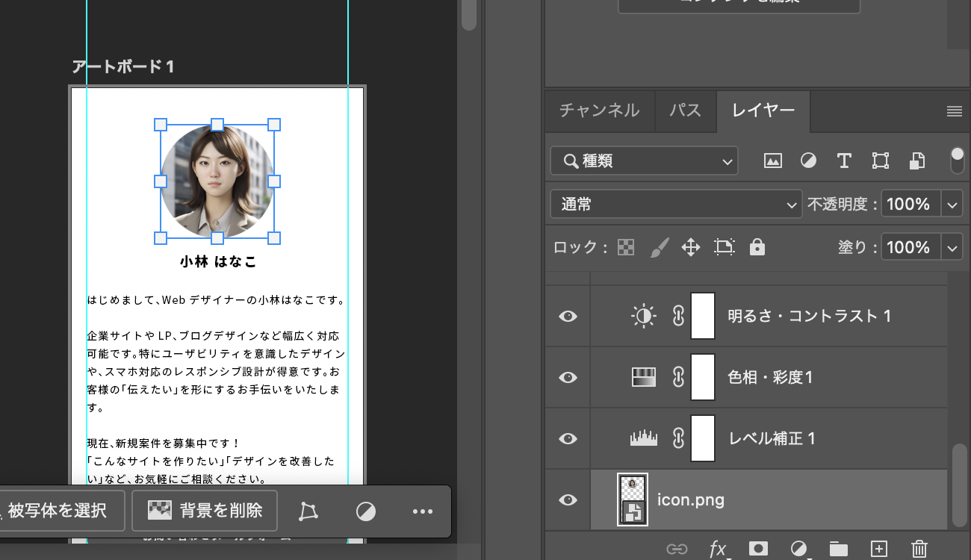Hide the 色相・彩度1 layer
This screenshot has height=560, width=971.
pyautogui.click(x=567, y=377)
